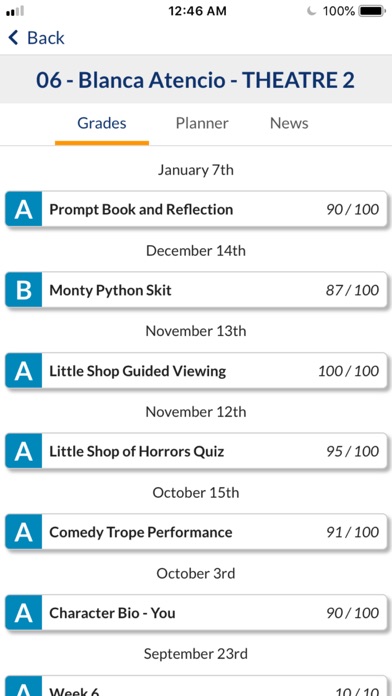
Task: Tap the Back chevron arrow icon
Action: click(13, 38)
